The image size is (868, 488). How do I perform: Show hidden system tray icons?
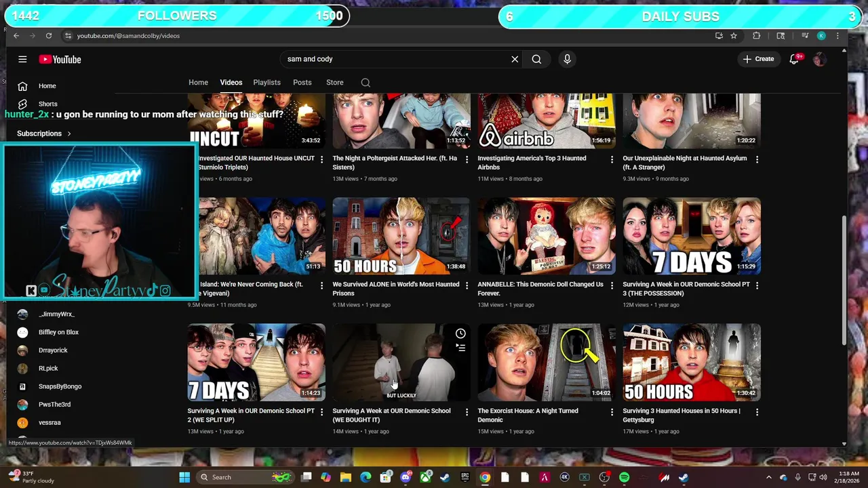tap(768, 477)
